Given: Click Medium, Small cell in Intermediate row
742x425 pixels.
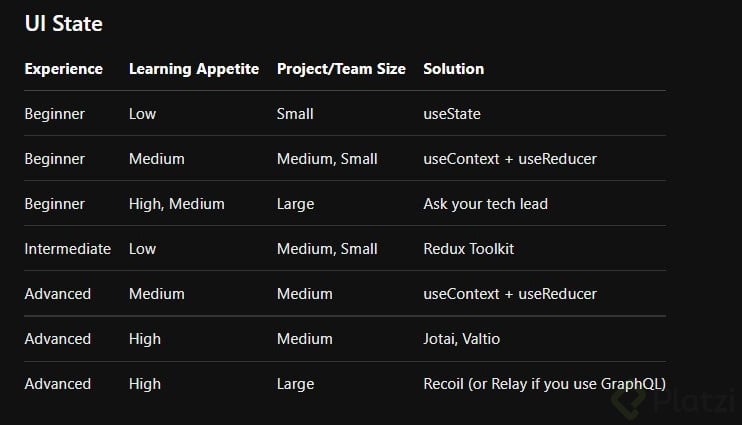Looking at the screenshot, I should [x=327, y=249].
